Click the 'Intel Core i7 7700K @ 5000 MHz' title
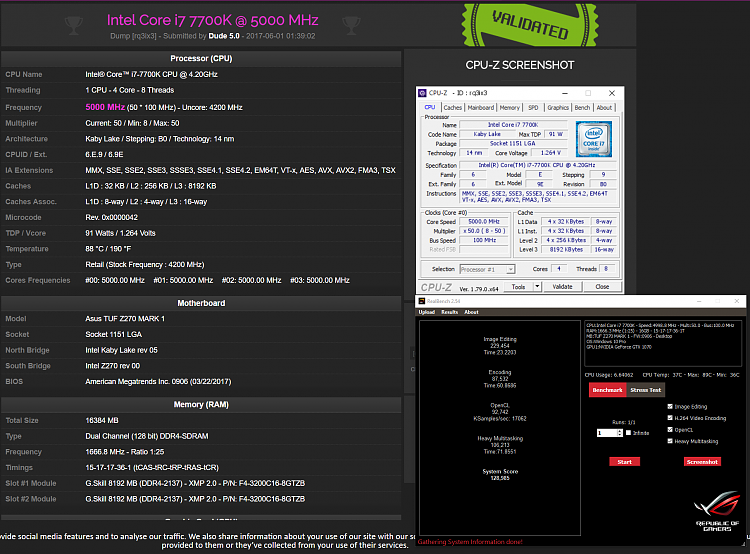The height and width of the screenshot is (554, 750). 212,20
